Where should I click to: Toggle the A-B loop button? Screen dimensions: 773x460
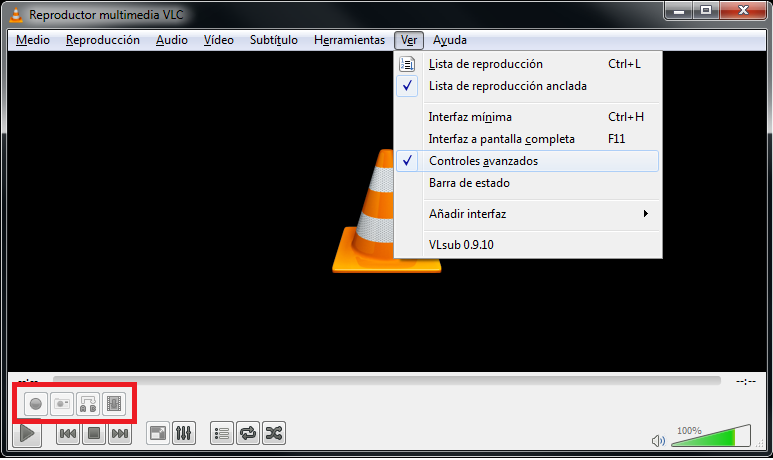click(88, 404)
